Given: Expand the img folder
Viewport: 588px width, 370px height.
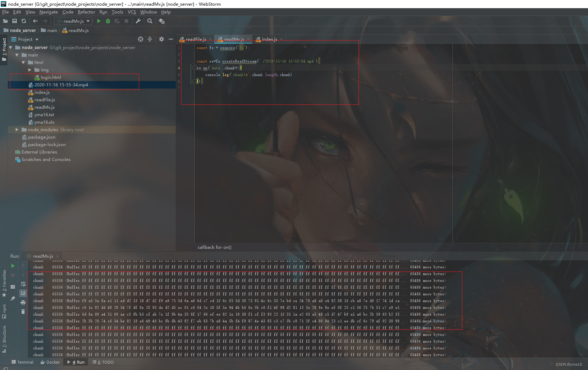Looking at the screenshot, I should [x=30, y=70].
